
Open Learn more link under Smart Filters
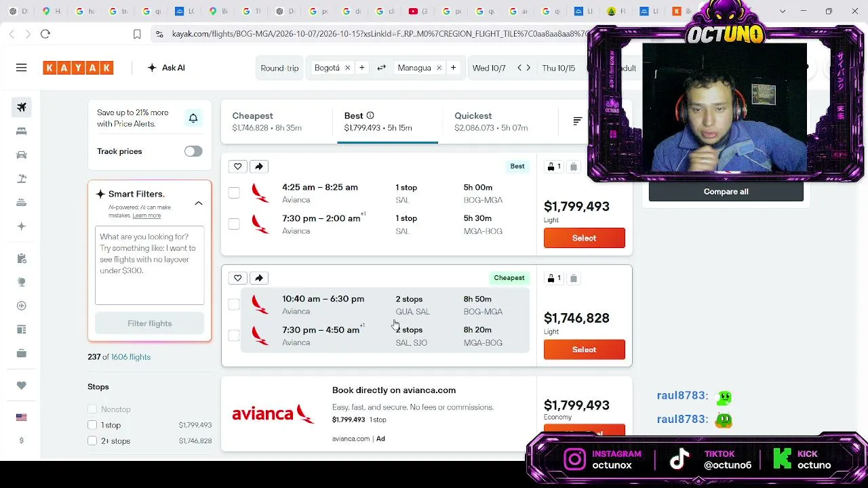coord(146,216)
